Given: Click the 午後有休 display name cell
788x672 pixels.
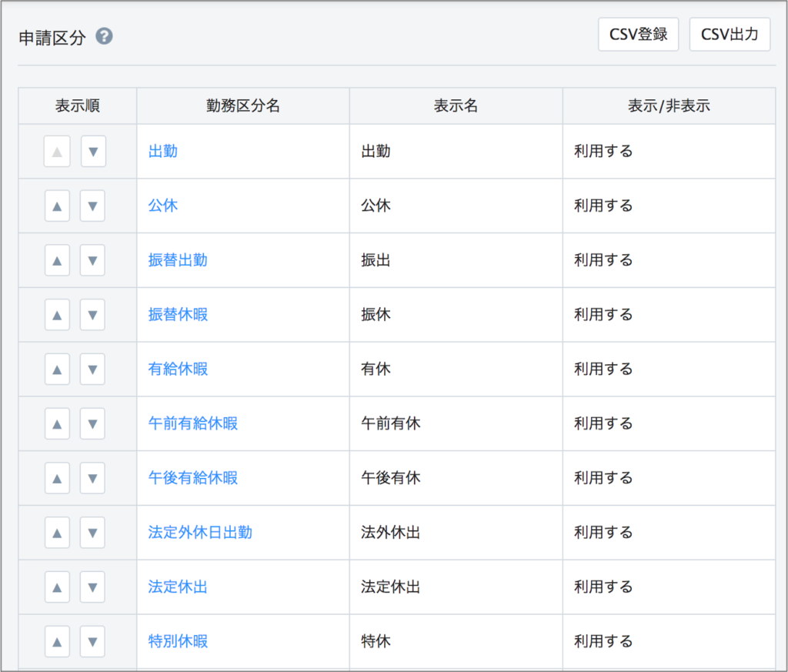Looking at the screenshot, I should pyautogui.click(x=456, y=478).
